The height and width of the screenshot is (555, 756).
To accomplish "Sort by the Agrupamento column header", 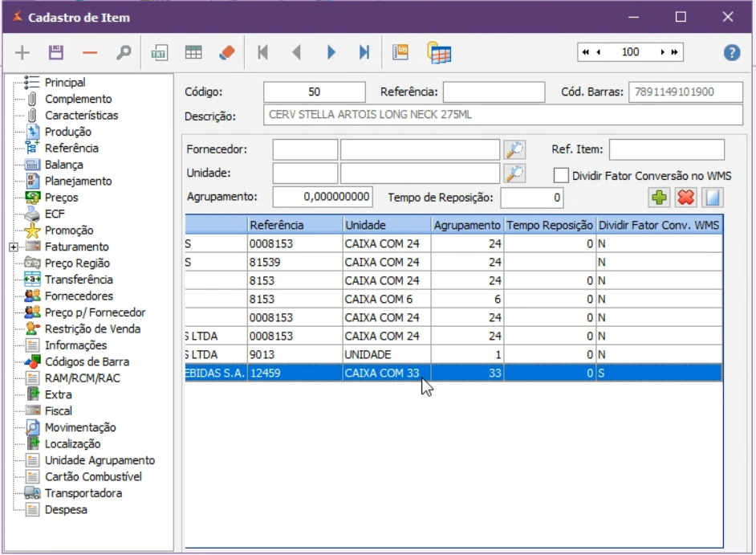I will click(x=467, y=226).
